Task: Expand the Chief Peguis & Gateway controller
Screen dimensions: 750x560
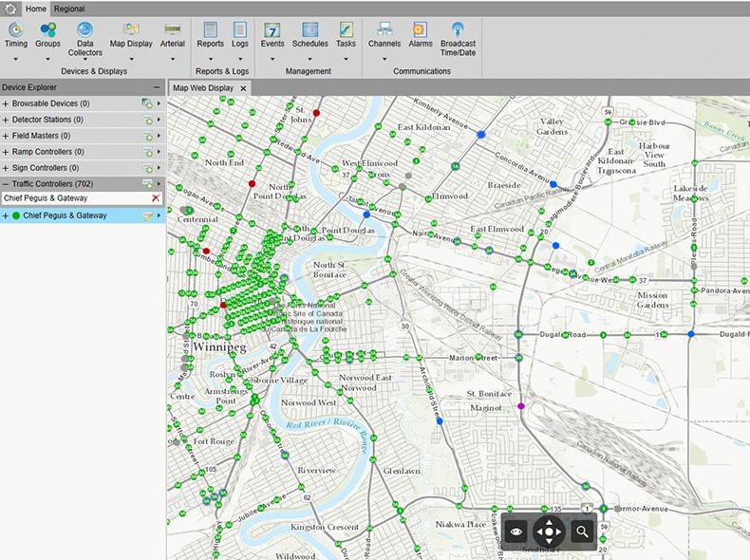Action: (6, 215)
